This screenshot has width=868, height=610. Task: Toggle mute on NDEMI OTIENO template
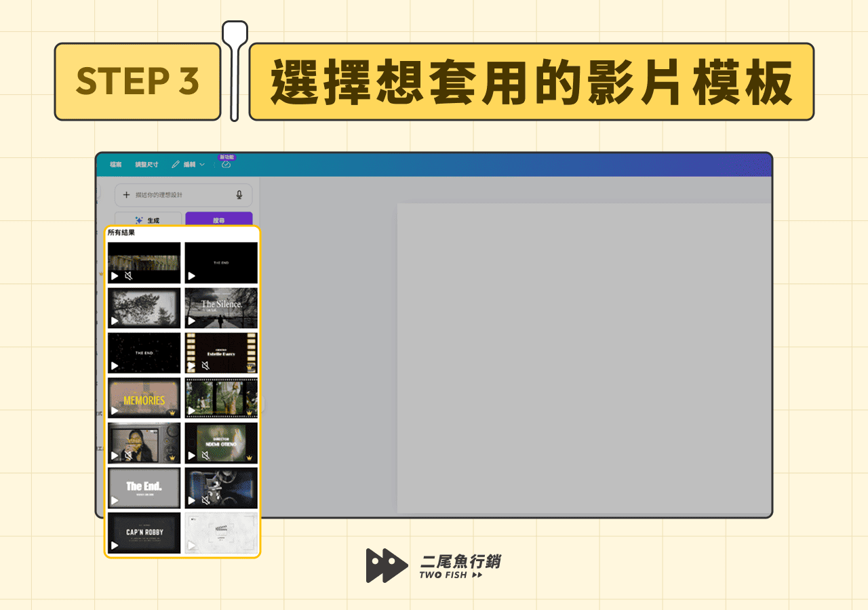pos(205,455)
